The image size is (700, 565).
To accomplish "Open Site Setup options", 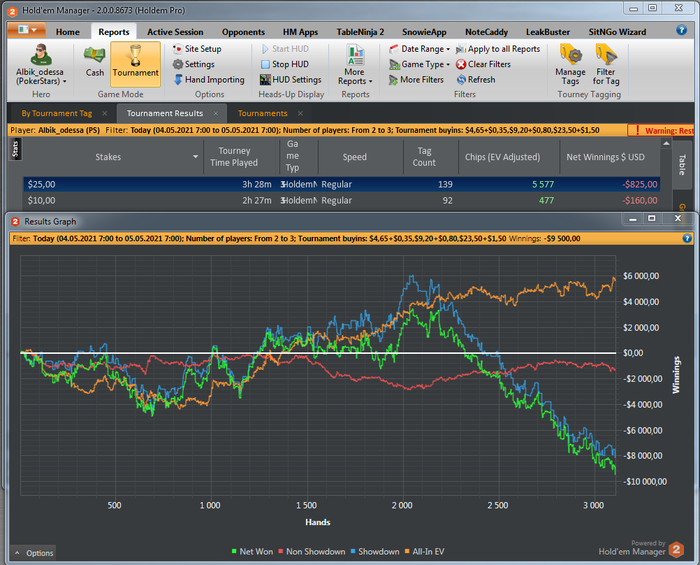I will point(197,49).
